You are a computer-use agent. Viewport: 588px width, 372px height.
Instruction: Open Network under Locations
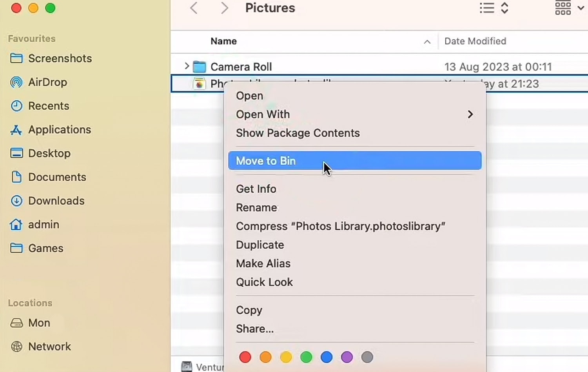click(x=41, y=347)
